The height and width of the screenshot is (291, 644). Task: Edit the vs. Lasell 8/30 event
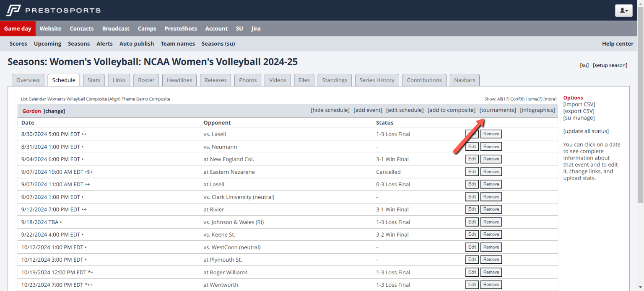point(472,134)
